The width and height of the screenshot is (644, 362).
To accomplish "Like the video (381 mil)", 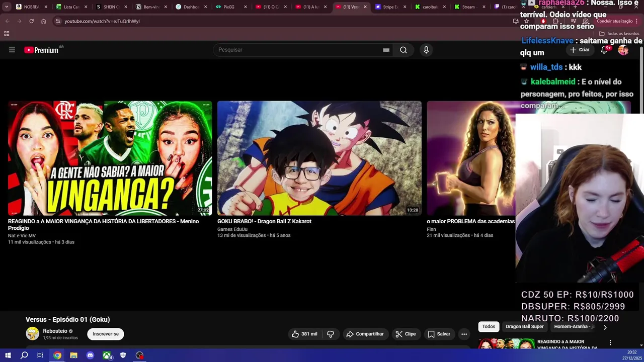I will coord(305,334).
